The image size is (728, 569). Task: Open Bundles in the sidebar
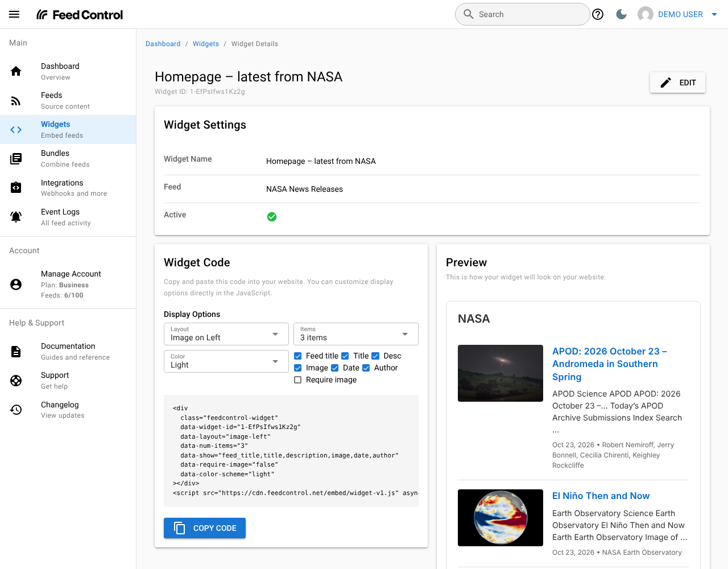click(x=68, y=159)
